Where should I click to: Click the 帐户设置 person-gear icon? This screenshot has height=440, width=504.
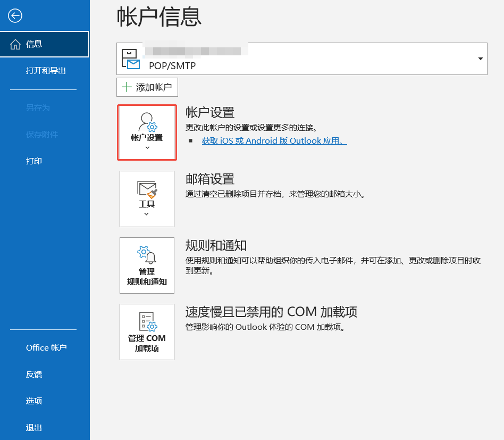[x=148, y=122]
